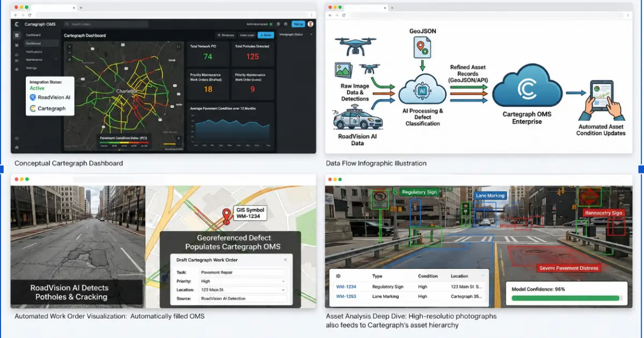Viewport: 644px width, 338px height.
Task: Click the Integration Status Active text
Action: click(37, 88)
